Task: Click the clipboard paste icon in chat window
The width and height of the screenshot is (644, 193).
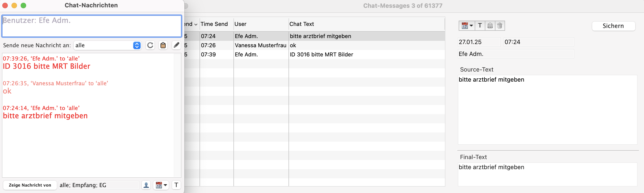Action: point(163,45)
